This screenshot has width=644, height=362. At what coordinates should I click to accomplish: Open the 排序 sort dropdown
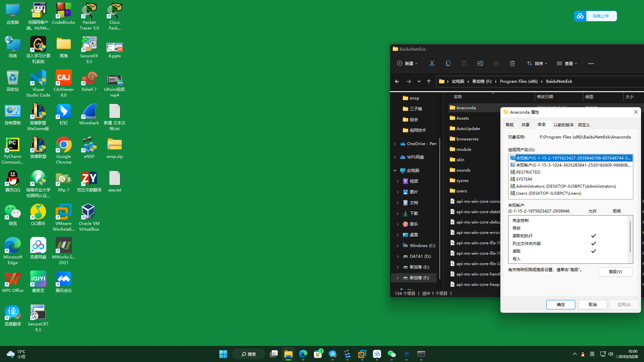537,63
